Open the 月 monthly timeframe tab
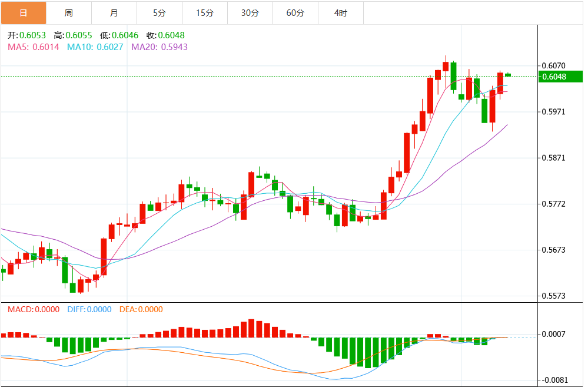Screen dimensions: 588x387 pyautogui.click(x=114, y=13)
